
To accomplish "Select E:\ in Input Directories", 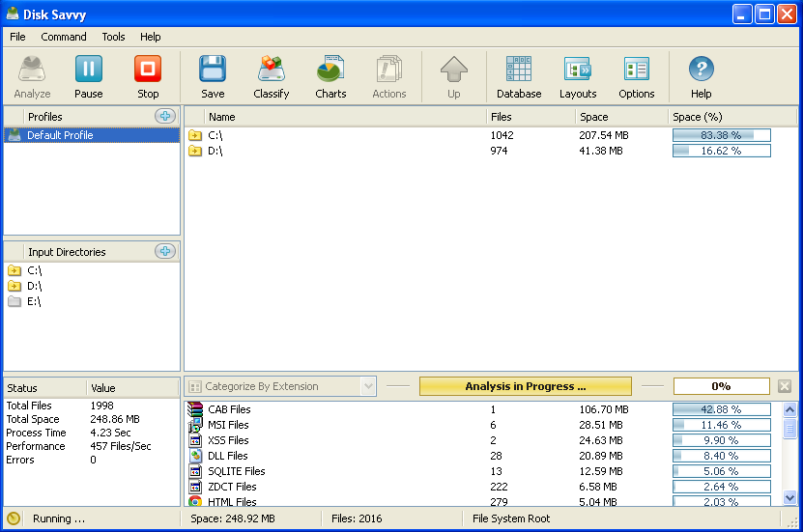I will pyautogui.click(x=35, y=301).
